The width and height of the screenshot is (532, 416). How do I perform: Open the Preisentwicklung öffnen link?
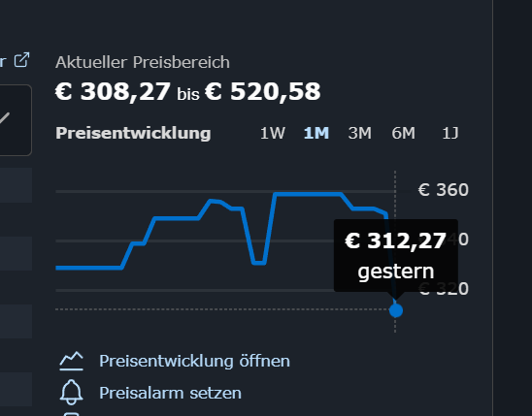click(194, 361)
